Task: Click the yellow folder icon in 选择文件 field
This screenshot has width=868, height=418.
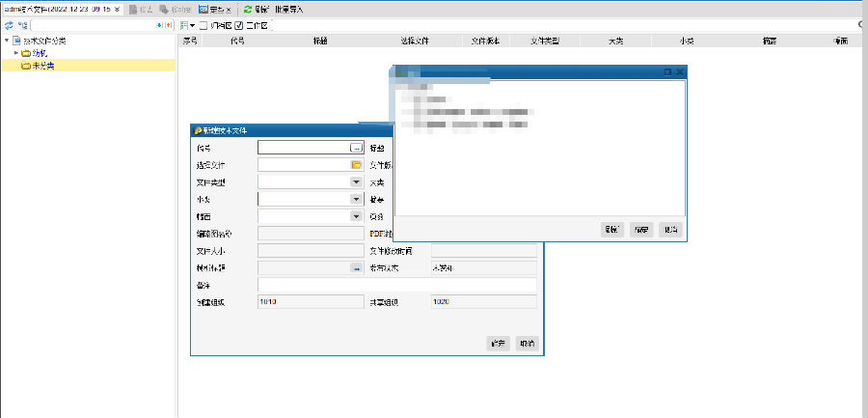Action: pyautogui.click(x=357, y=165)
